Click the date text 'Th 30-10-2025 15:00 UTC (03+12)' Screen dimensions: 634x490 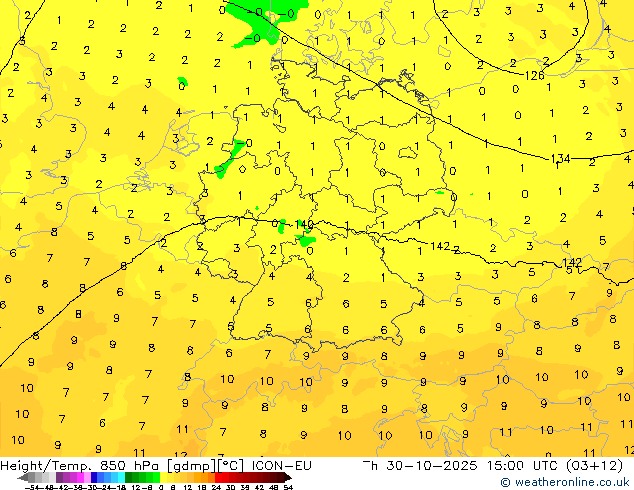pyautogui.click(x=492, y=466)
